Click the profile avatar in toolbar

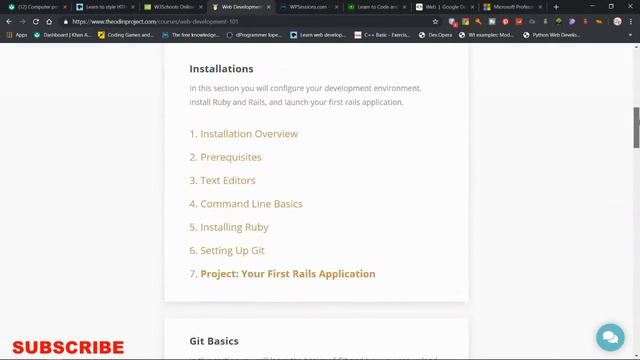pyautogui.click(x=617, y=22)
